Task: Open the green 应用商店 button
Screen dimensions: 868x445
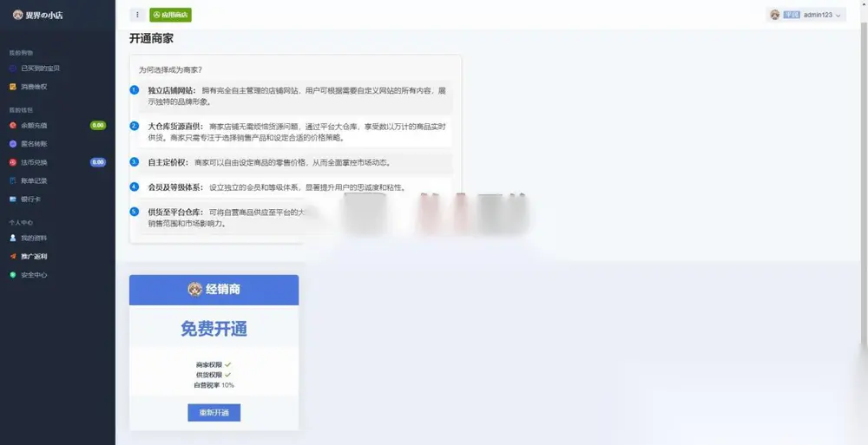Action: [170, 15]
